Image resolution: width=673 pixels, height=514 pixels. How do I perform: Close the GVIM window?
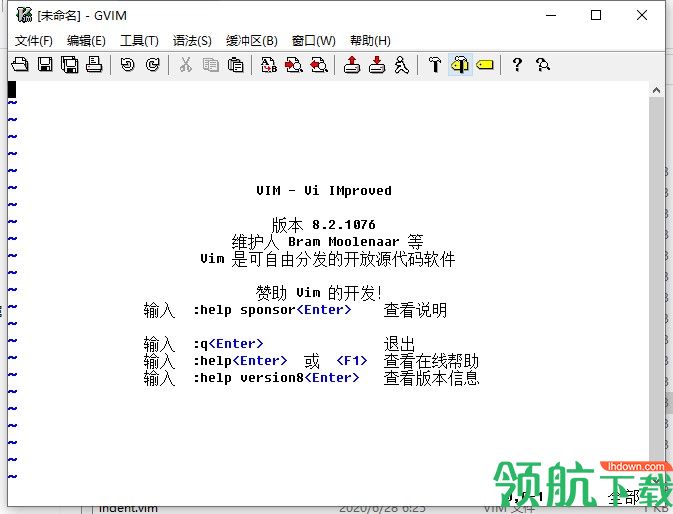pos(642,15)
